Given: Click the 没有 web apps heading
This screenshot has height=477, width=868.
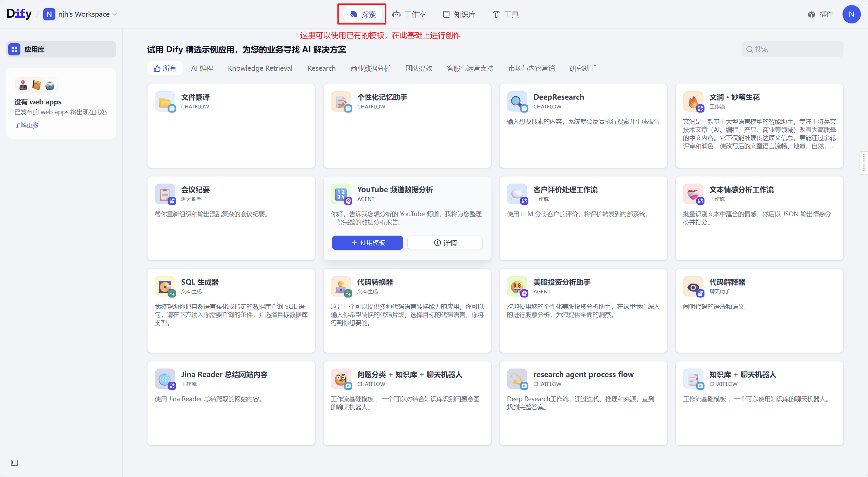Looking at the screenshot, I should (38, 102).
